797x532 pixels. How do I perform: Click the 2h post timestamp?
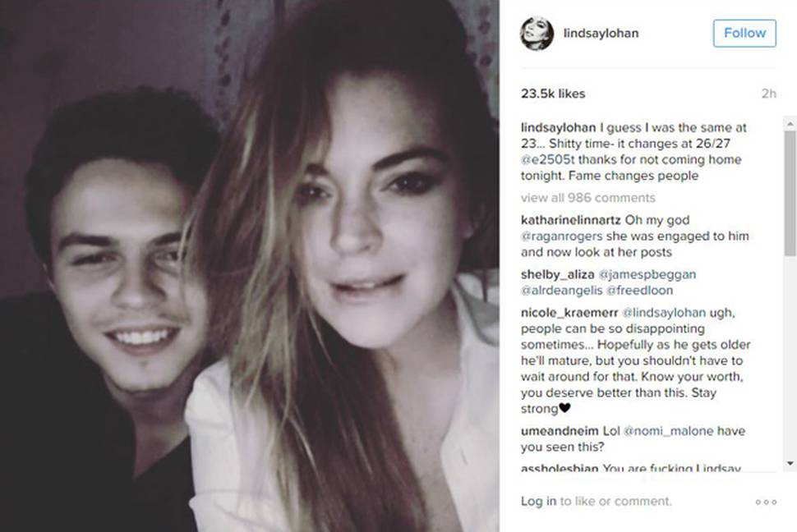click(x=768, y=94)
